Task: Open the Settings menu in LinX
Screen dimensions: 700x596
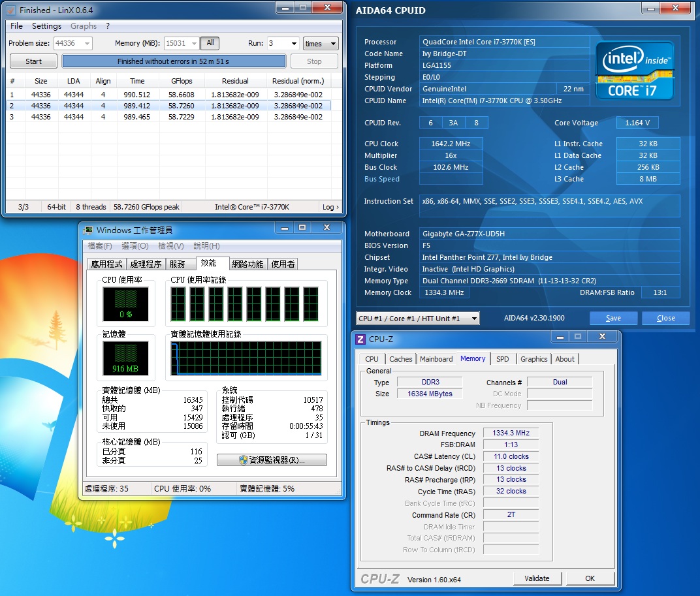Action: pos(46,26)
